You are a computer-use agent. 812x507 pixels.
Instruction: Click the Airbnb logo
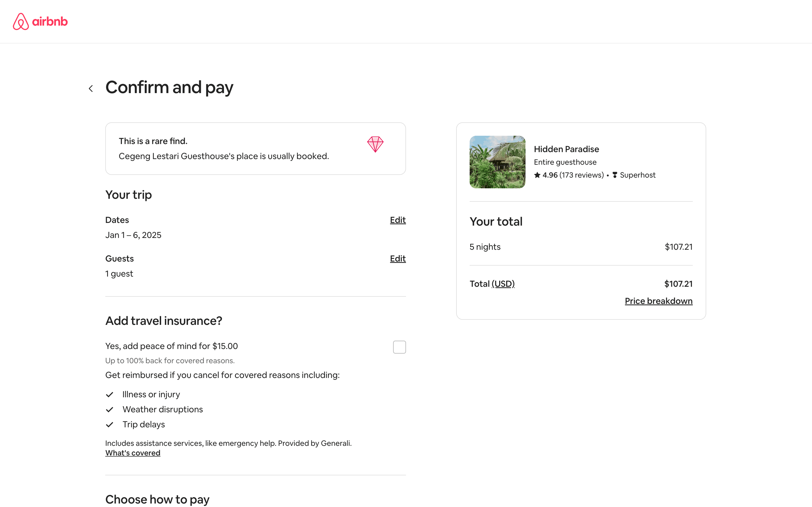(x=40, y=21)
